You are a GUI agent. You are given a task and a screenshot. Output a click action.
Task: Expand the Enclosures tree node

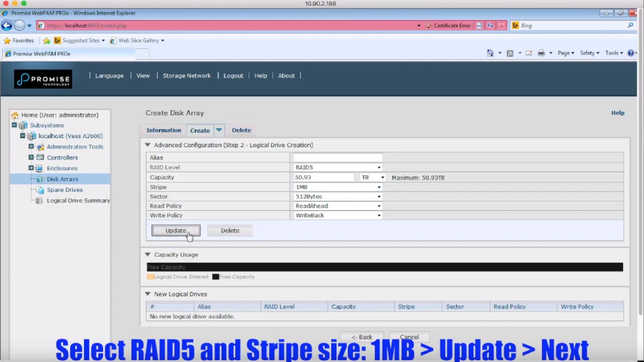pos(31,168)
